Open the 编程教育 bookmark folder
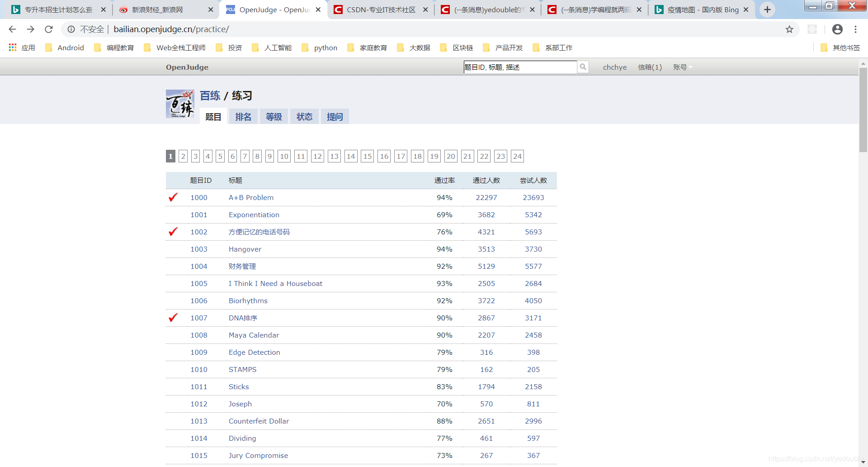Screen dimensions: 868x467 [x=114, y=48]
